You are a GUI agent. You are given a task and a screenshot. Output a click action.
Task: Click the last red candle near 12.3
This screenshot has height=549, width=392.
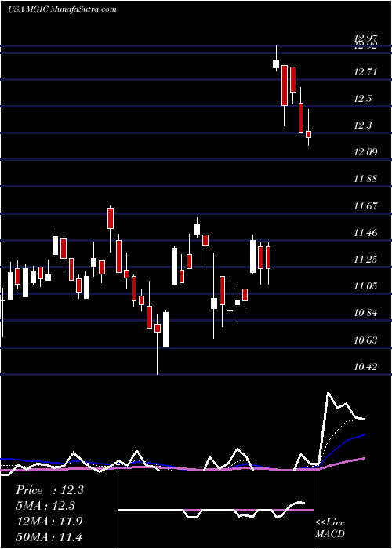pyautogui.click(x=308, y=134)
